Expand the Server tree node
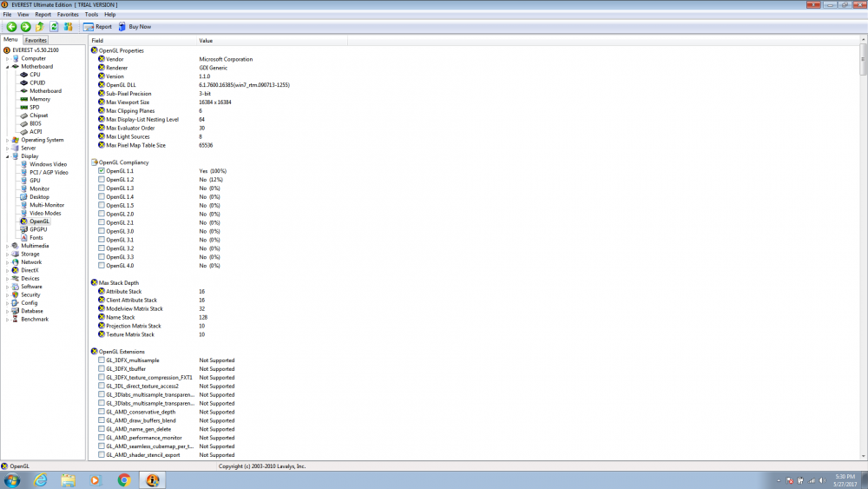The image size is (868, 489). click(x=7, y=149)
